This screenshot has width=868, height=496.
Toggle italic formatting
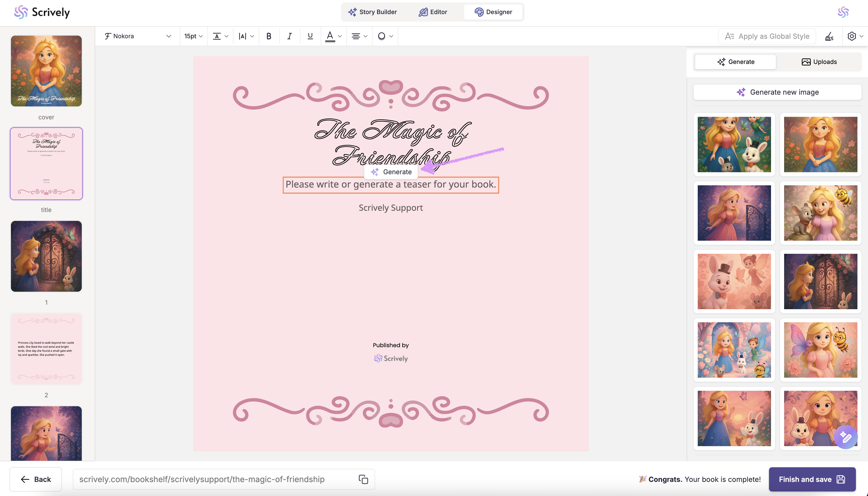(289, 36)
